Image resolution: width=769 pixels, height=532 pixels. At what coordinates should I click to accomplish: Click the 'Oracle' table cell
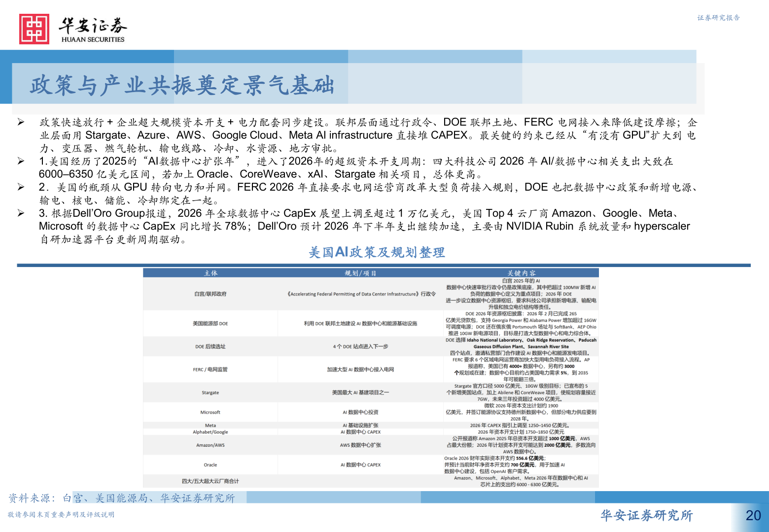coord(210,465)
